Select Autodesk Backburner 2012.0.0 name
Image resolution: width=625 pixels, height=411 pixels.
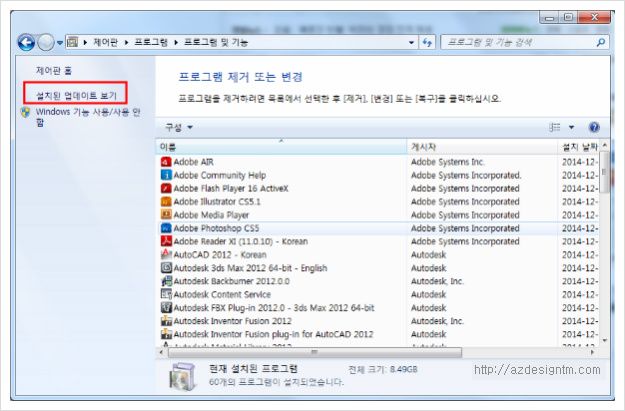[232, 281]
